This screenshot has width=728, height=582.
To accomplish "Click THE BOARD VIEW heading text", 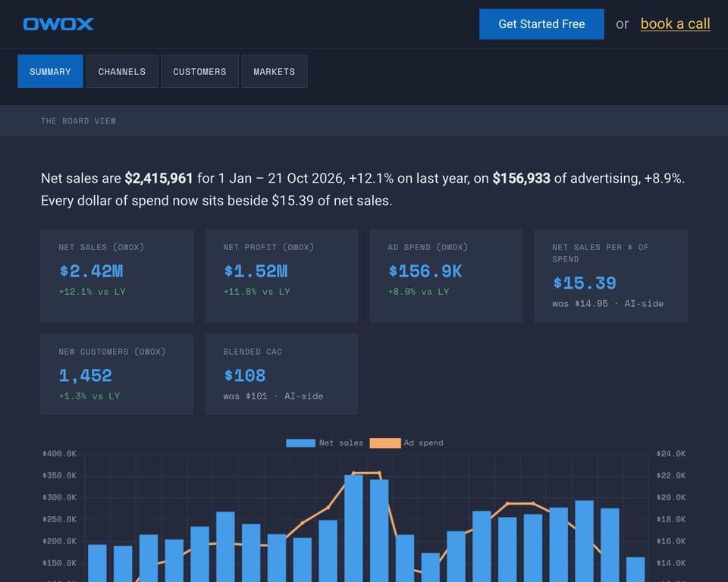I will pos(78,121).
